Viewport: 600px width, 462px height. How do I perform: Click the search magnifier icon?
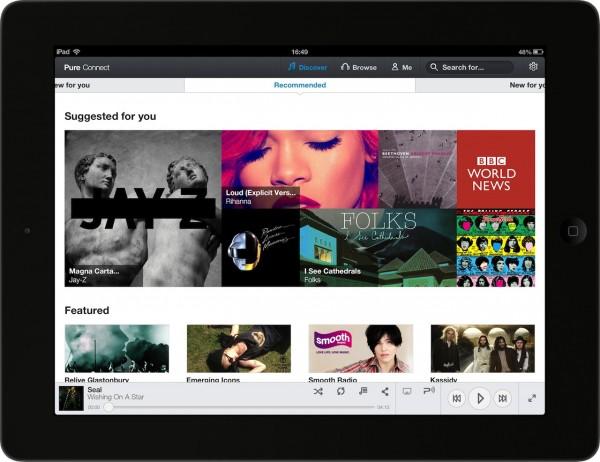coord(434,67)
